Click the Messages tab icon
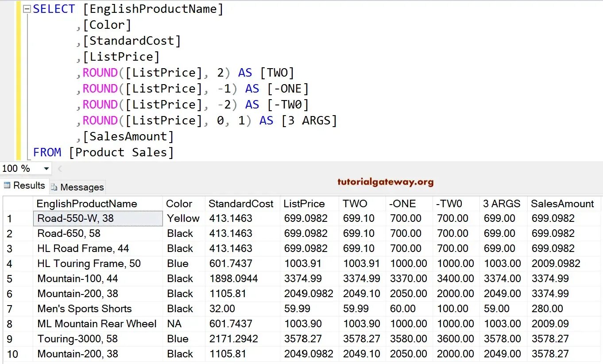This screenshot has width=603, height=364. [x=54, y=187]
